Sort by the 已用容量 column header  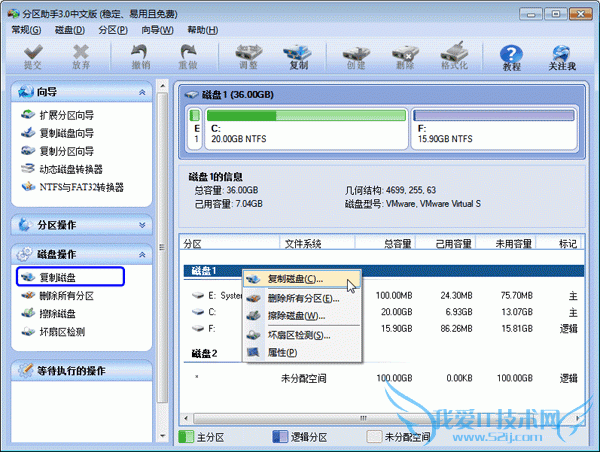point(446,244)
